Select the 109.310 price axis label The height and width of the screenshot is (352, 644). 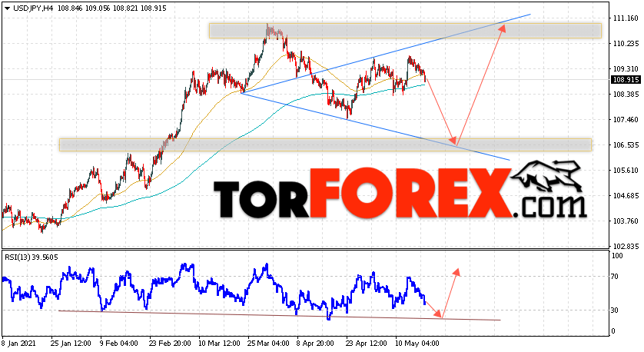626,69
